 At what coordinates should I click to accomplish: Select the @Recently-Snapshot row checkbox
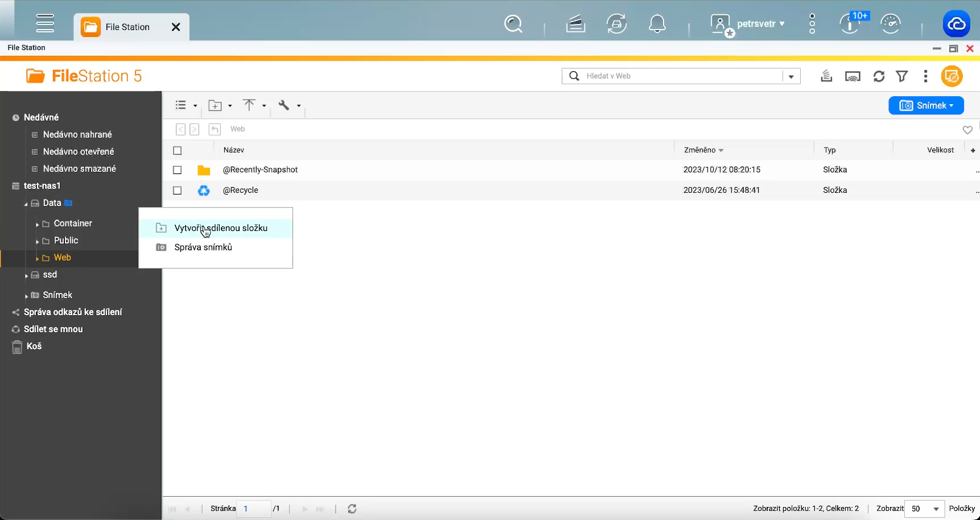tap(177, 170)
